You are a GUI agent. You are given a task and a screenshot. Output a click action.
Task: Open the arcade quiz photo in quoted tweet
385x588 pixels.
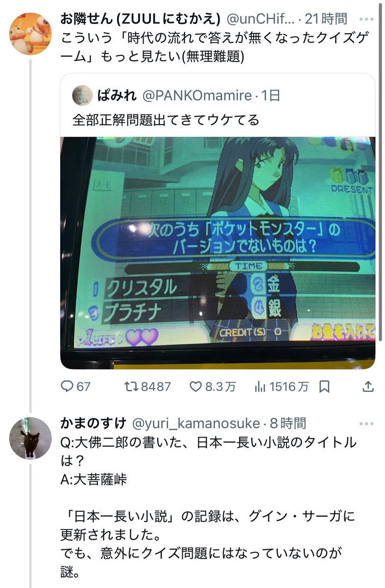point(218,252)
